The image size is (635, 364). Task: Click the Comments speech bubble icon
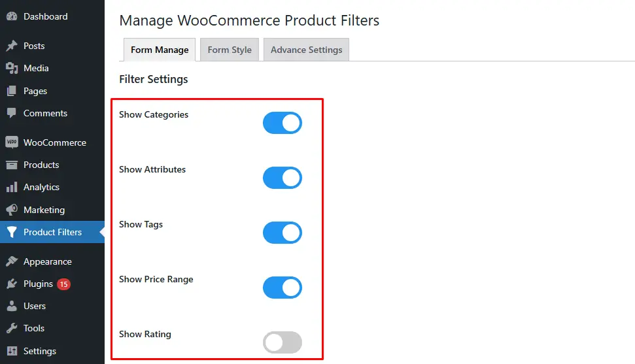[12, 113]
